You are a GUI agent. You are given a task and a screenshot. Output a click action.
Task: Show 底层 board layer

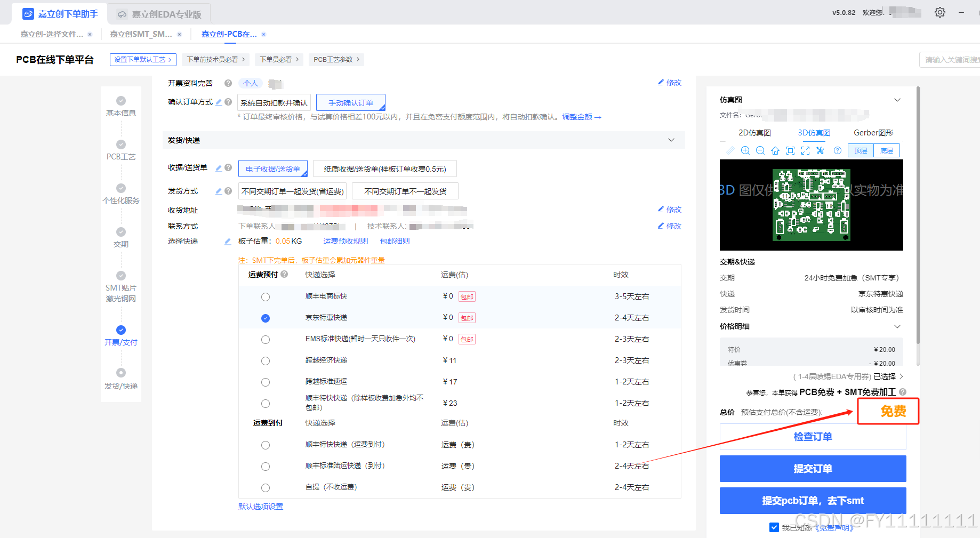point(887,151)
